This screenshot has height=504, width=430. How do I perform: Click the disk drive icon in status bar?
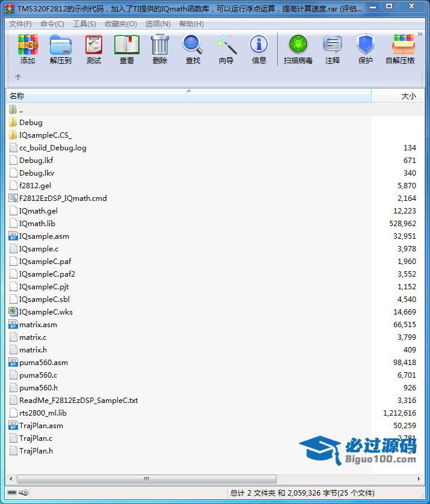pos(12,493)
